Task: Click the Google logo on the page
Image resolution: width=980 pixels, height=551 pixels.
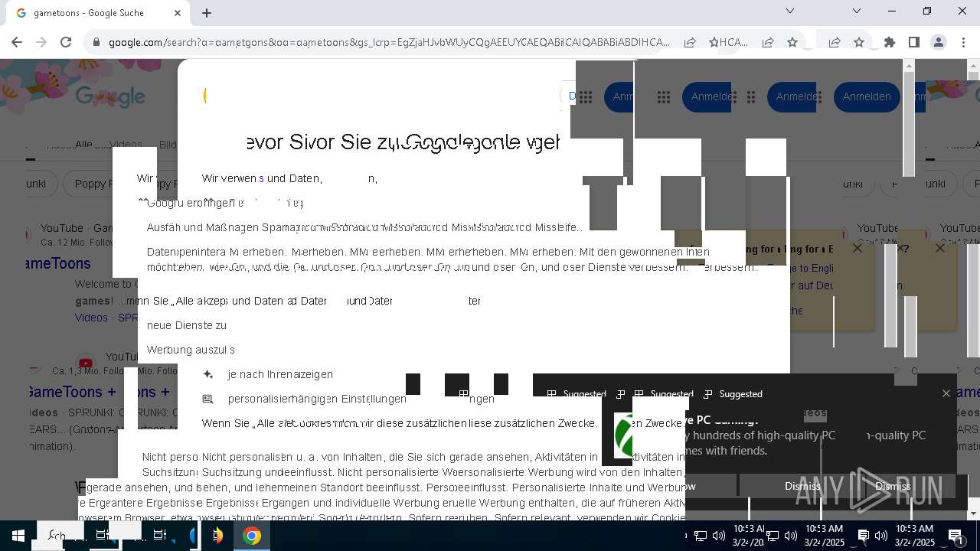Action: [110, 96]
